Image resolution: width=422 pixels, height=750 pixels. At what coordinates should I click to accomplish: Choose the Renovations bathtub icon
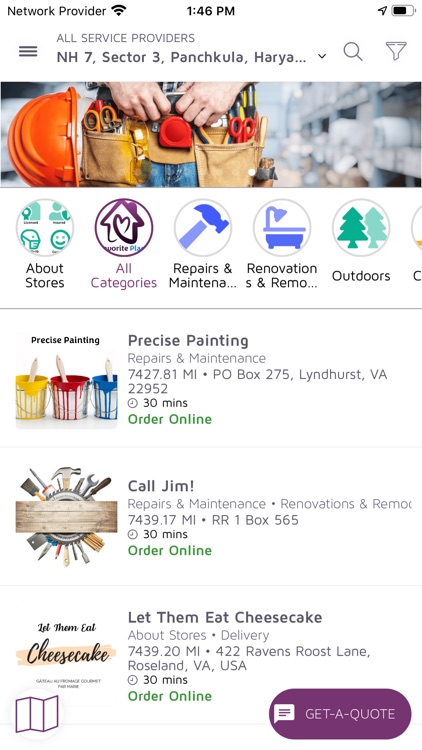(x=282, y=228)
